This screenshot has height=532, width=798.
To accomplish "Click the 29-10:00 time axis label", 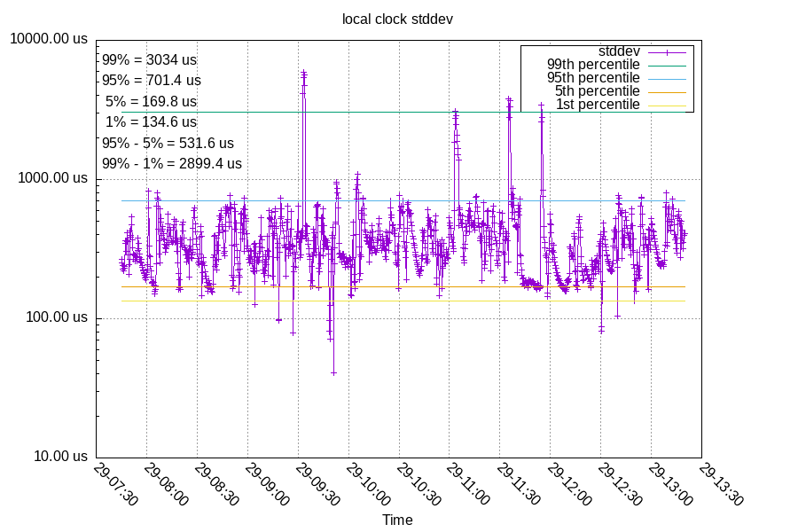I will point(368,484).
